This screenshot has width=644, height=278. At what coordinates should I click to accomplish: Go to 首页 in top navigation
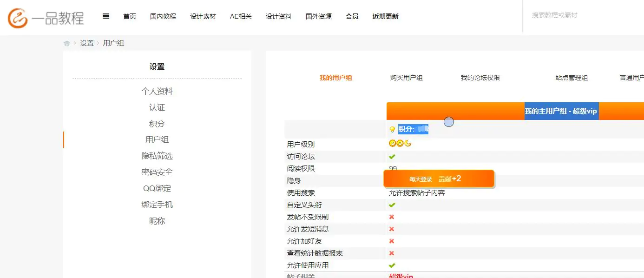(130, 16)
